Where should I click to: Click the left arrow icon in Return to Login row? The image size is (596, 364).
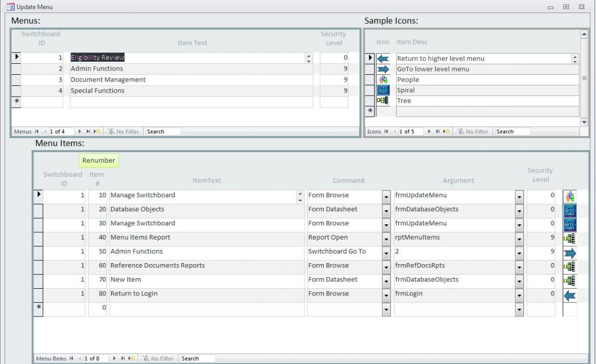(570, 295)
